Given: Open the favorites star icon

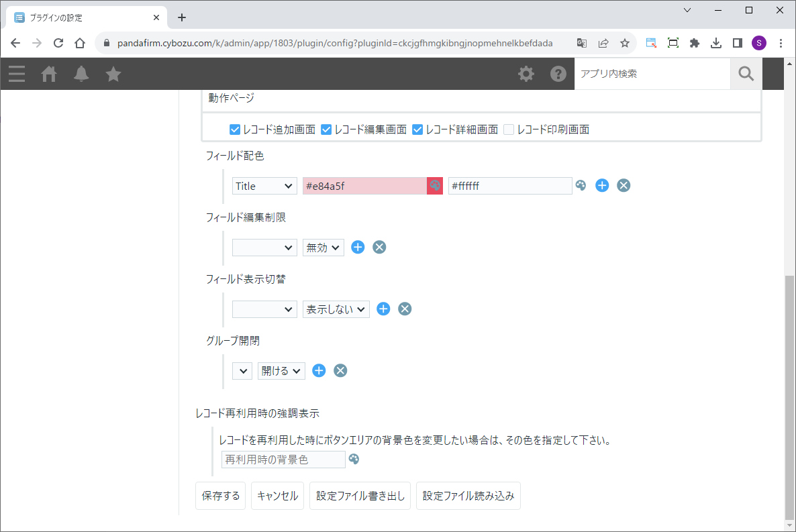Looking at the screenshot, I should [113, 74].
